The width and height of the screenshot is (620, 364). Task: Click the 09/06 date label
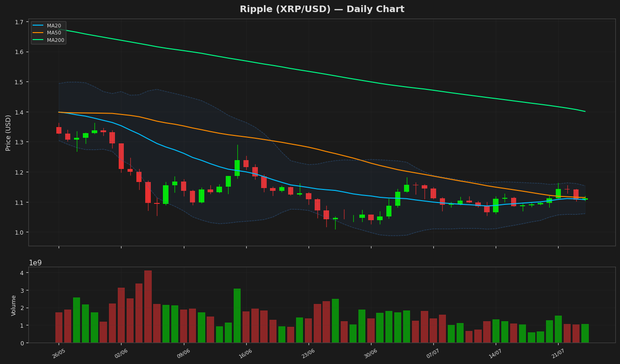tap(183, 353)
